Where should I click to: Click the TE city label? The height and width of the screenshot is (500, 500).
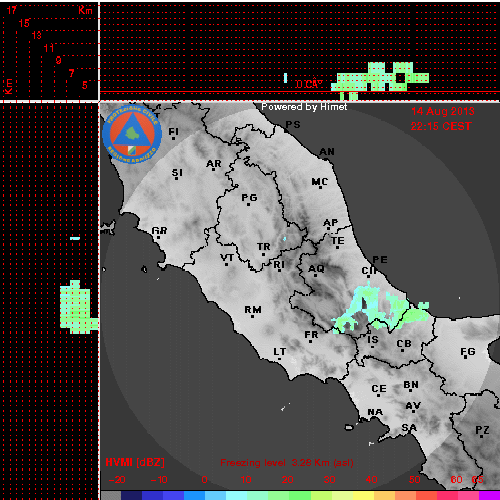click(x=338, y=241)
